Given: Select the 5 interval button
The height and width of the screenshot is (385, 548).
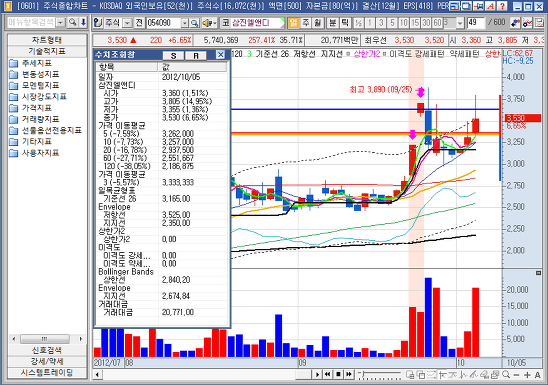Looking at the screenshot, I should [392, 23].
